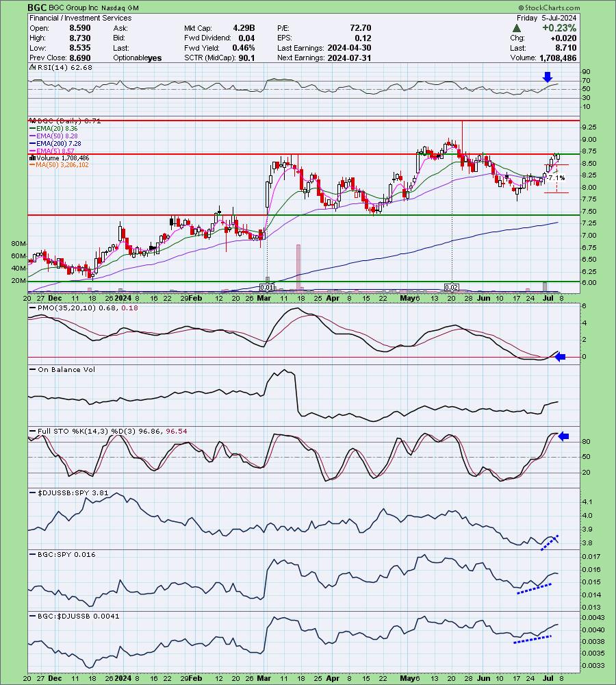Select the Volume value 1,708,486 in header
The image size is (616, 685).
[558, 58]
